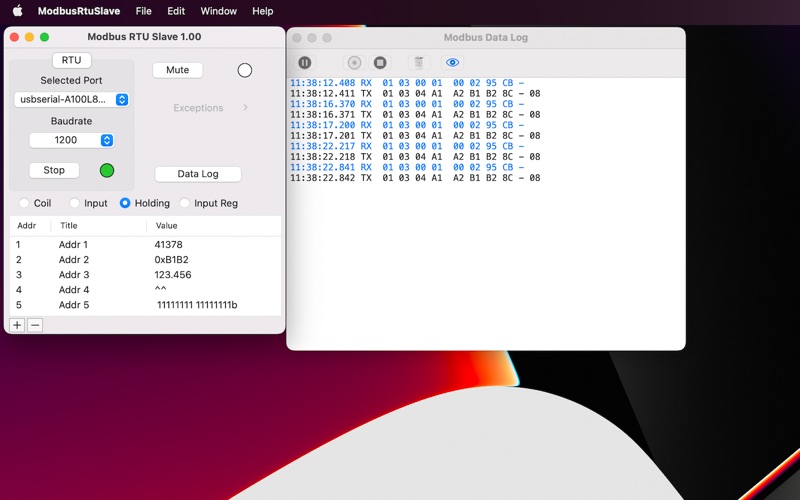Viewport: 800px width, 500px height.
Task: Clear log with trash icon
Action: pos(419,63)
